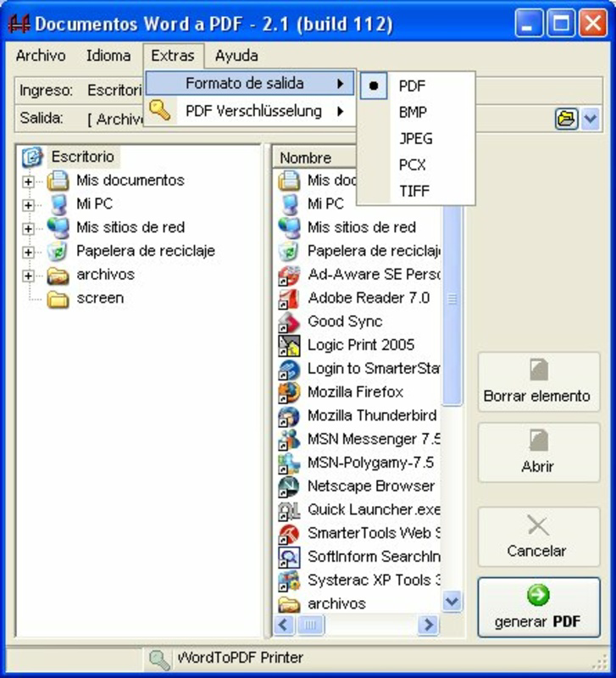The width and height of the screenshot is (616, 678).
Task: Open the Formato de salida submenu
Action: (250, 83)
